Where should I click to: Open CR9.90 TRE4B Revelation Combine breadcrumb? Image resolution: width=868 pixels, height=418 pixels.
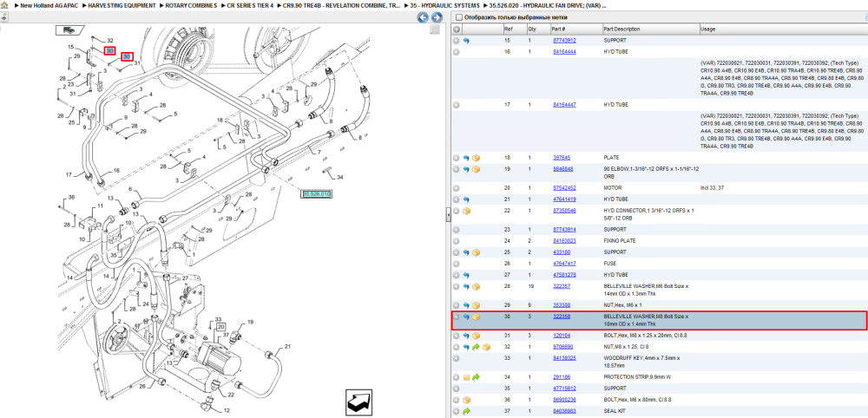[x=341, y=5]
